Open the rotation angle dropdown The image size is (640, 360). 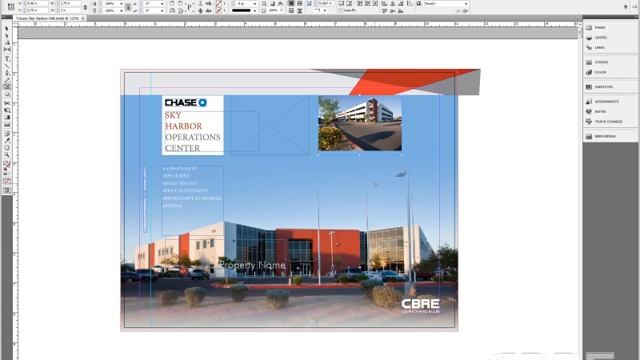point(163,4)
